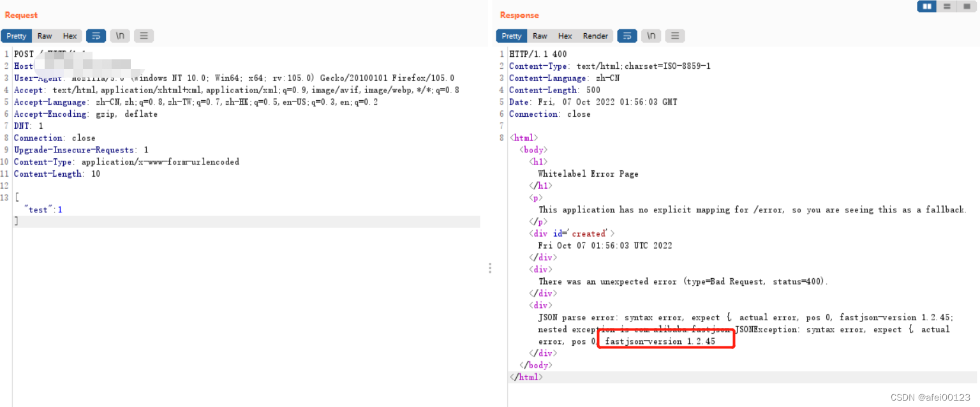The height and width of the screenshot is (407, 980).
Task: Switch Request view to Raw mode
Action: 45,36
